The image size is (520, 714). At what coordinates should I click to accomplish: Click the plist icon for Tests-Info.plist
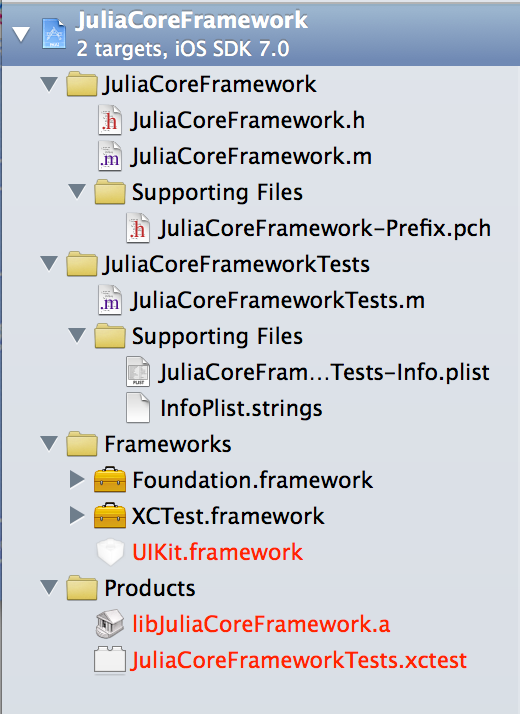pos(138,372)
